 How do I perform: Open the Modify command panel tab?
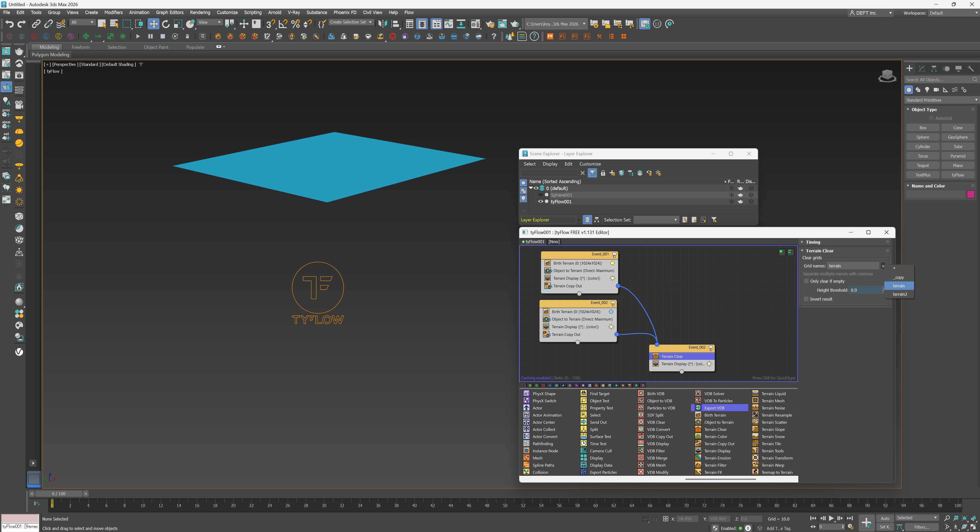pyautogui.click(x=921, y=68)
